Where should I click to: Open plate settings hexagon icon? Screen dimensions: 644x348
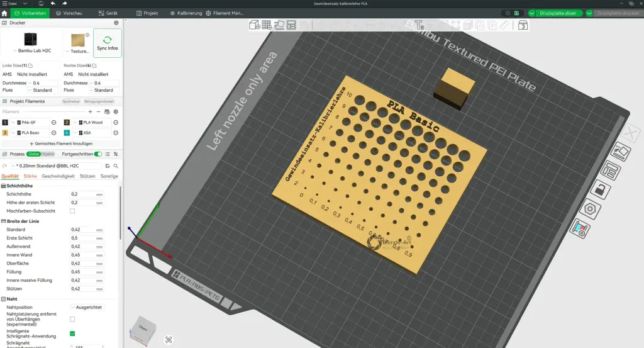590,209
